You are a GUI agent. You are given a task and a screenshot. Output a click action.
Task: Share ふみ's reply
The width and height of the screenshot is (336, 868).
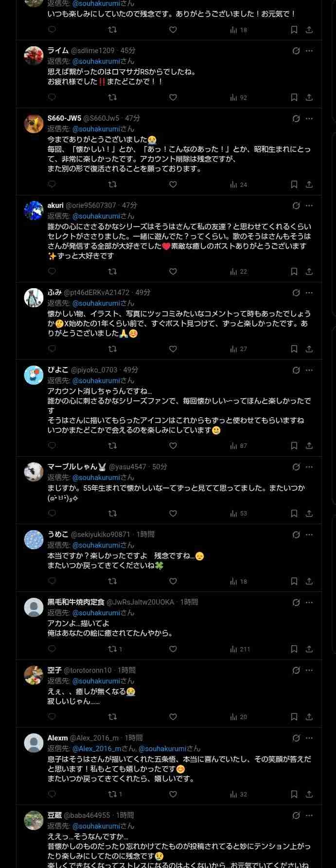pos(309,349)
